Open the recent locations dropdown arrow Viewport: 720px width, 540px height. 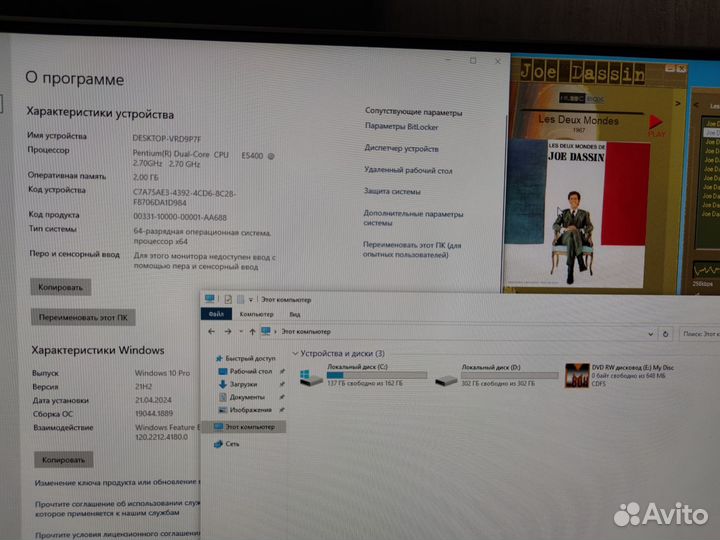tap(241, 332)
